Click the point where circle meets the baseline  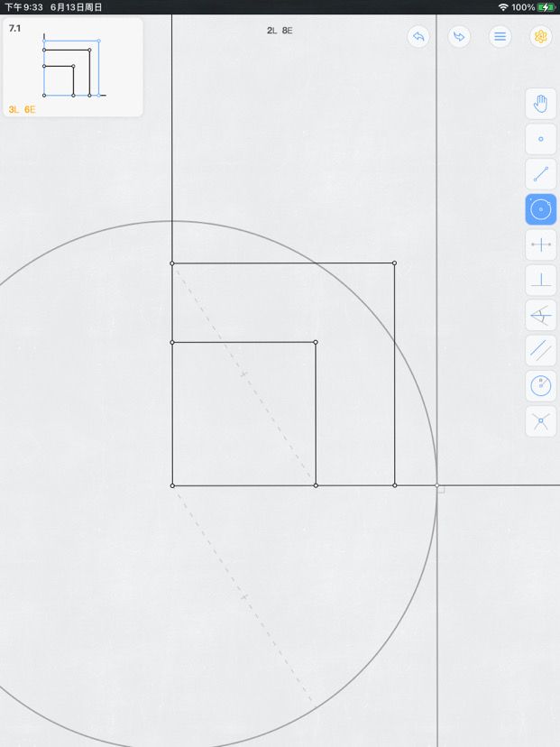pos(437,485)
